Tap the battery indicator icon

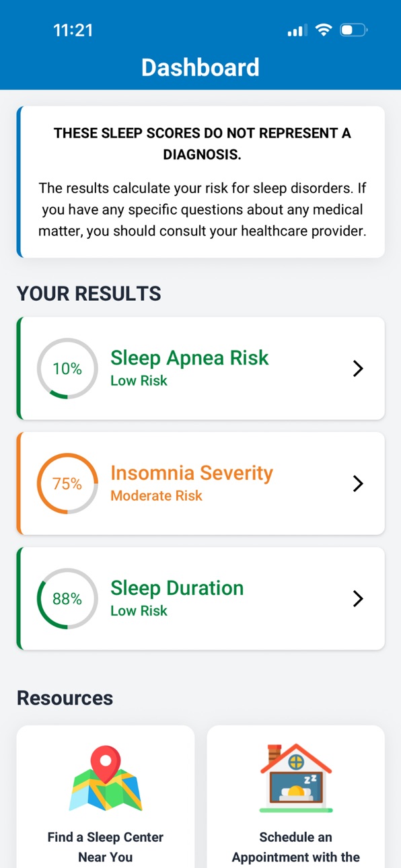coord(354,30)
